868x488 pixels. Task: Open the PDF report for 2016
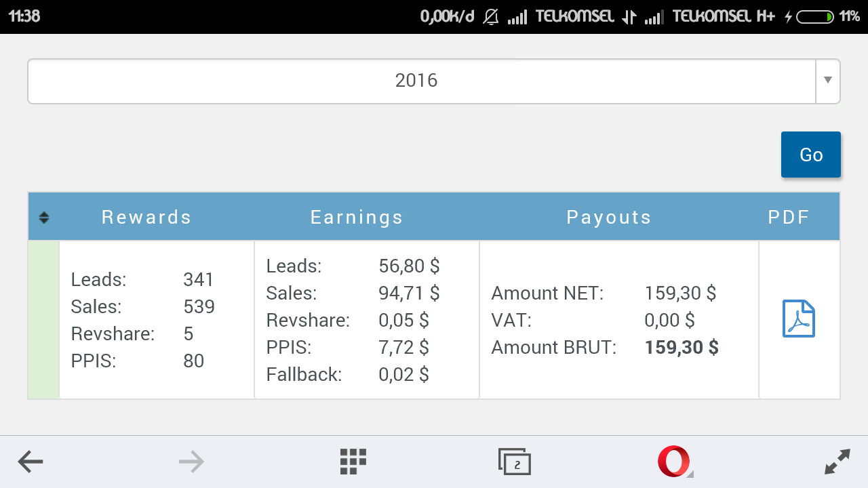(x=799, y=319)
